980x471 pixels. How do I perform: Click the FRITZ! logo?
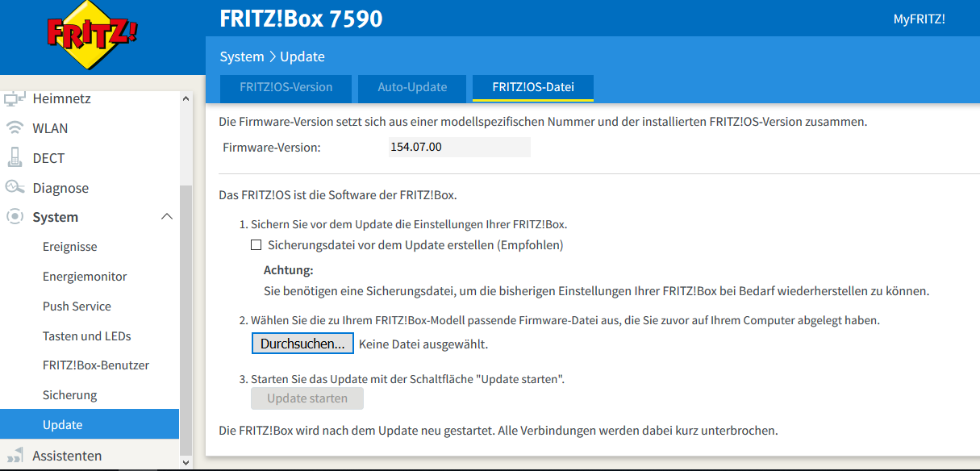click(x=90, y=36)
